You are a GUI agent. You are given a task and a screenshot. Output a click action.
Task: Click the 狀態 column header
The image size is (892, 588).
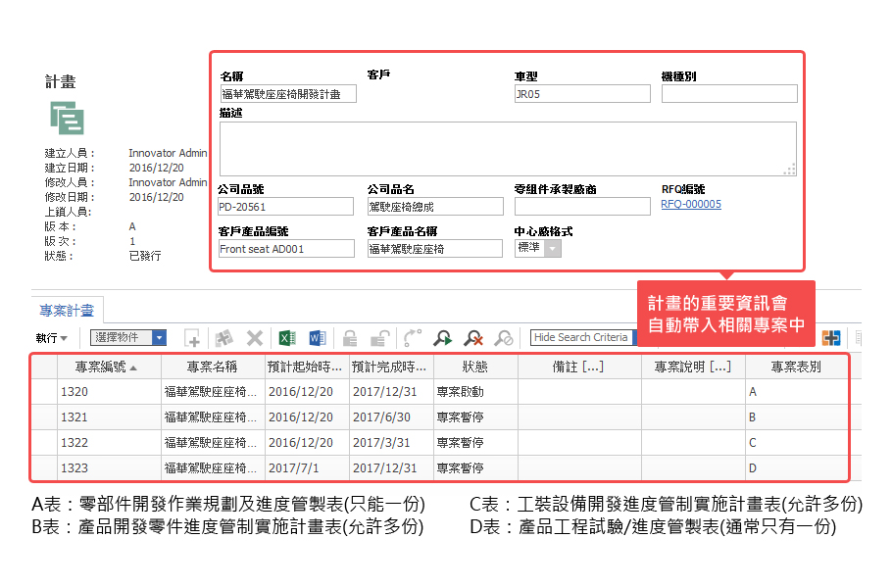click(x=474, y=367)
